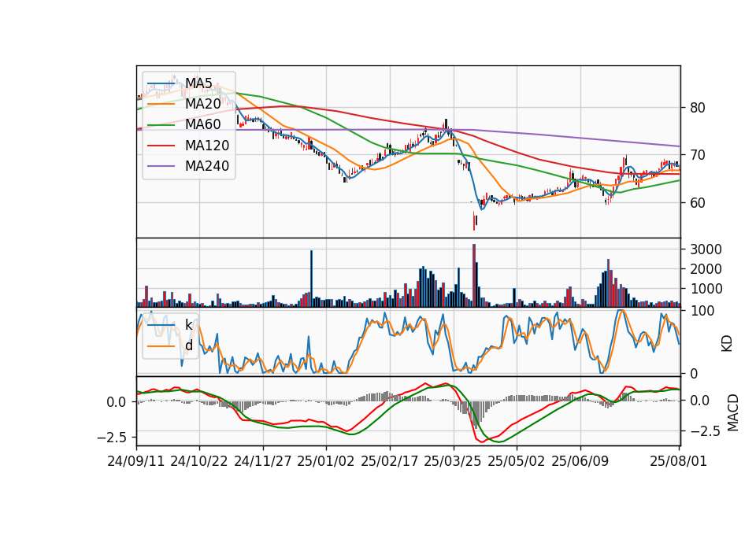756x543 pixels.
Task: Click the 25/02/17 date axis label
Action: click(390, 461)
